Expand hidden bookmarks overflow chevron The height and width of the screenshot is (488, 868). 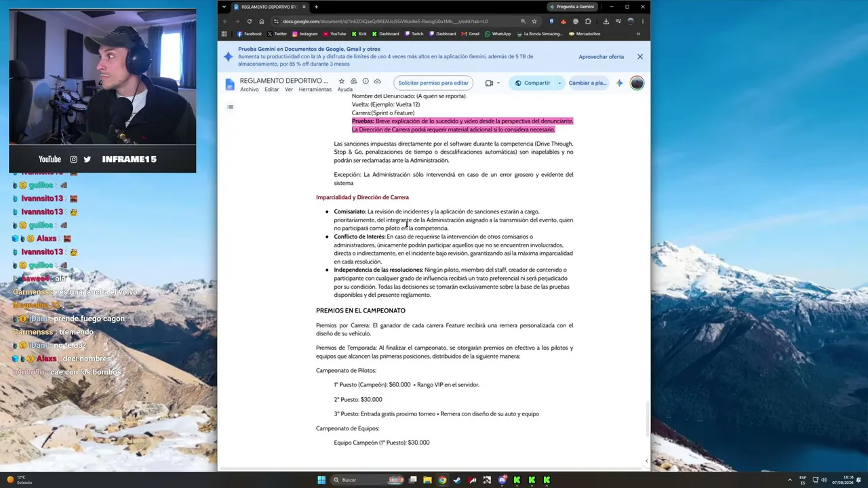638,34
